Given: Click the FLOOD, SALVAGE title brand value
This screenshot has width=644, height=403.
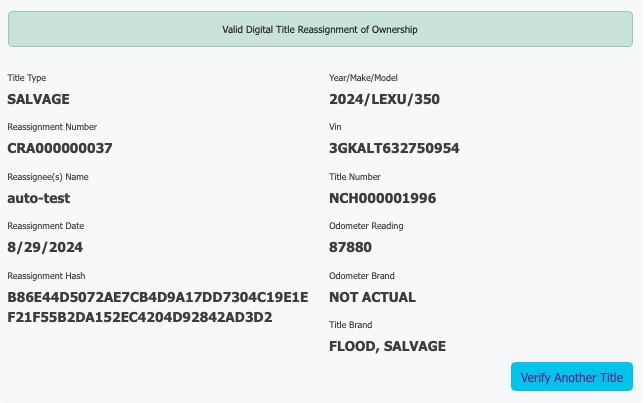Looking at the screenshot, I should point(387,346).
